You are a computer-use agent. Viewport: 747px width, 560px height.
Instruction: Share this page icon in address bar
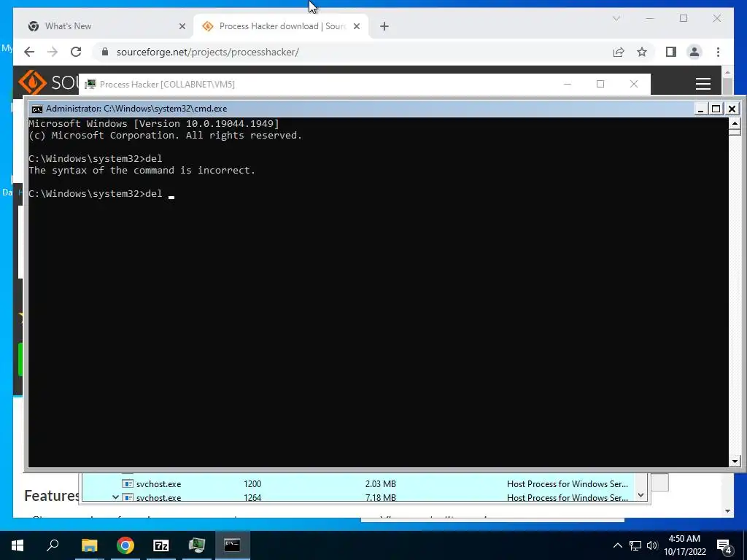point(619,52)
